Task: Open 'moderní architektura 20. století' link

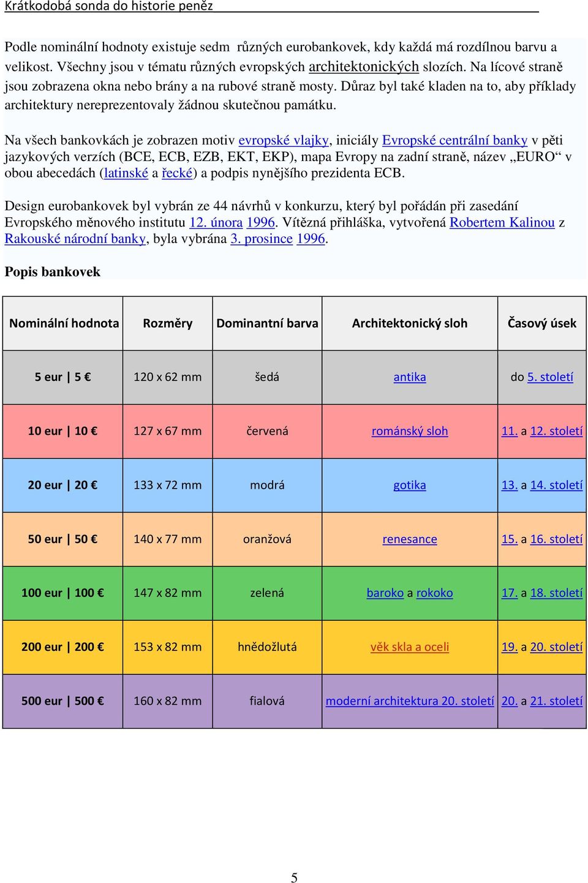Action: point(410,701)
